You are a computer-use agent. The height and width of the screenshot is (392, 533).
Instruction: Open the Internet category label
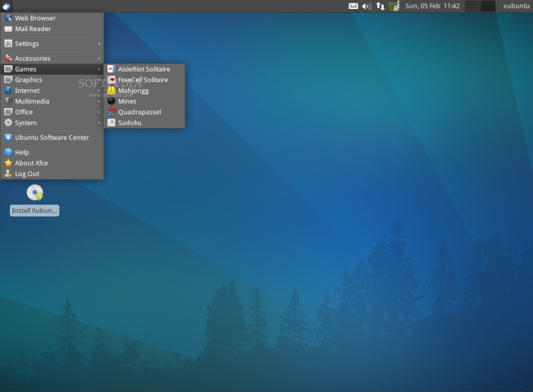tap(27, 91)
